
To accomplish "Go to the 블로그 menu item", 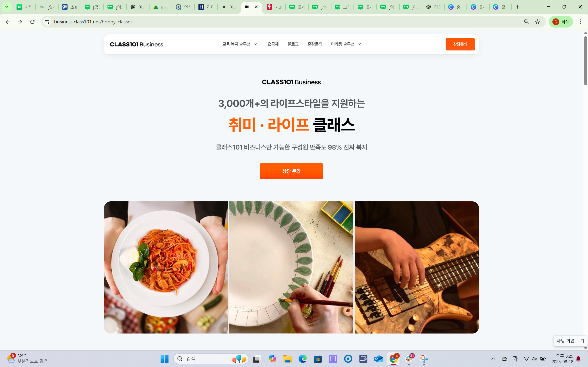I will click(x=293, y=44).
